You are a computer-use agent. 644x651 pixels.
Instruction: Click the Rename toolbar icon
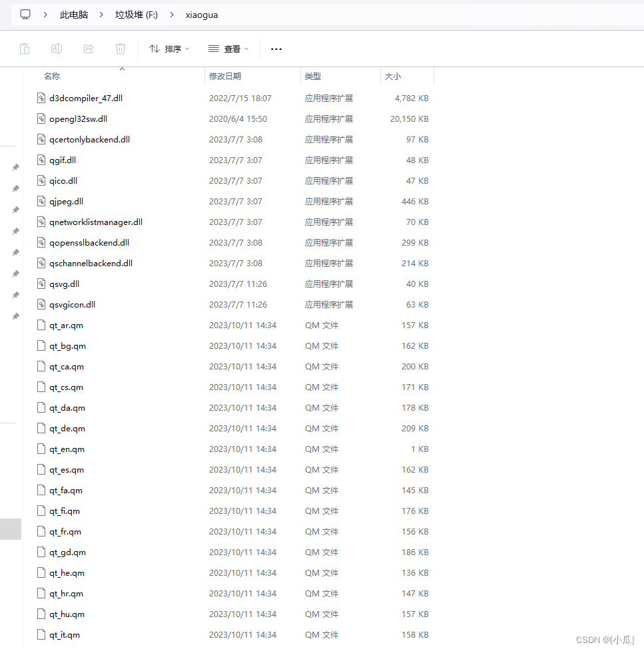tap(57, 49)
